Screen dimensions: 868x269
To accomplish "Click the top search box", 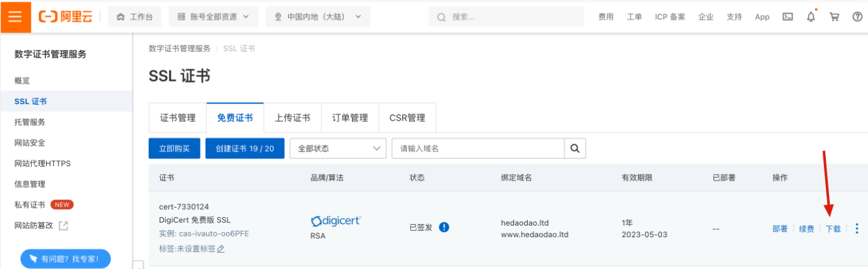I will click(x=506, y=17).
